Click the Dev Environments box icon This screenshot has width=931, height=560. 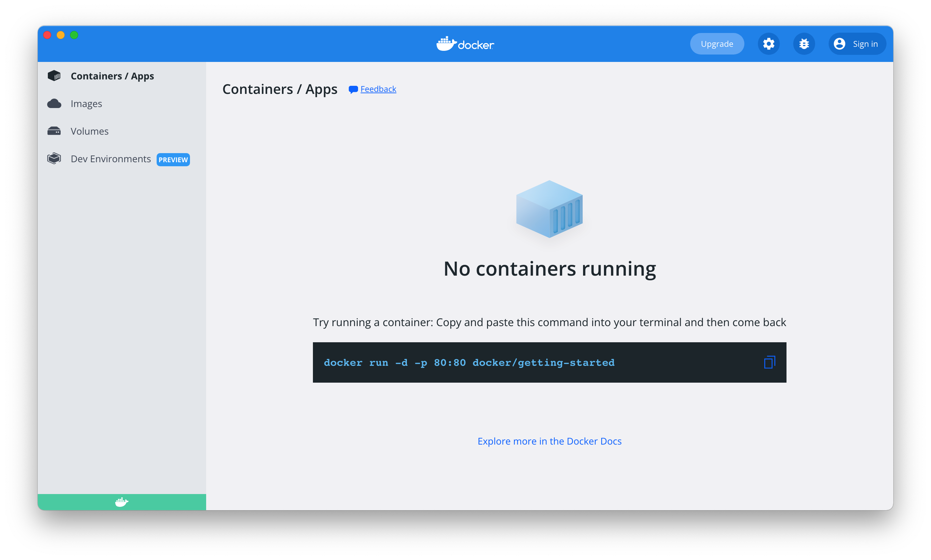click(x=54, y=159)
